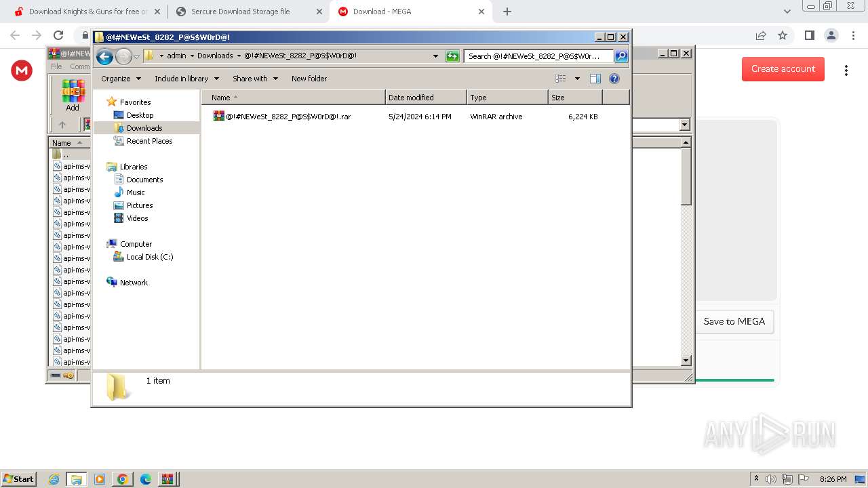This screenshot has height=488, width=868.
Task: Toggle Chrome side panel icon
Action: (x=809, y=36)
